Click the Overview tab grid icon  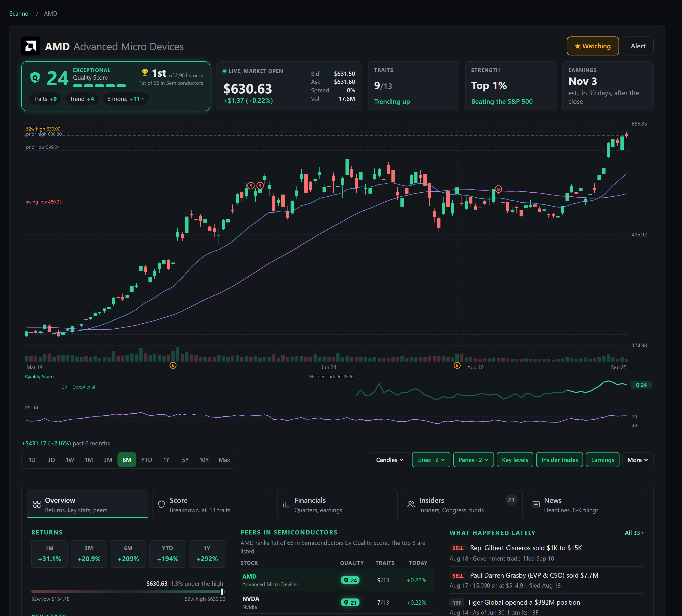point(37,504)
